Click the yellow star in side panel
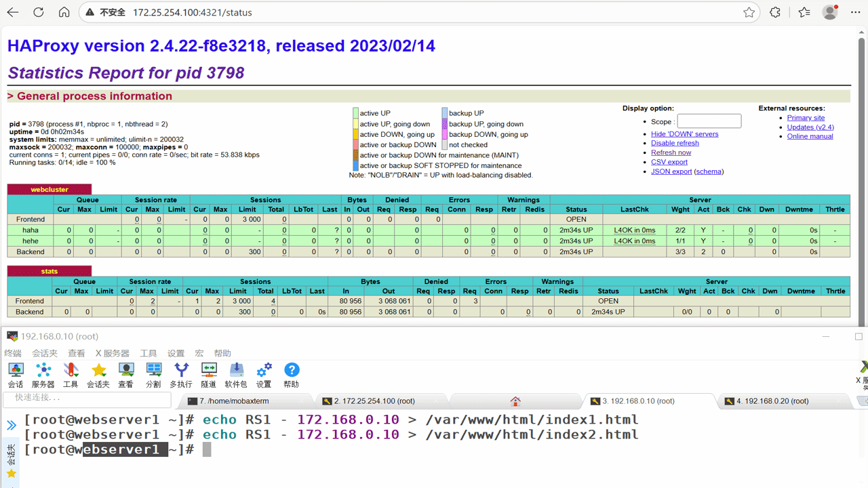 pos(12,473)
